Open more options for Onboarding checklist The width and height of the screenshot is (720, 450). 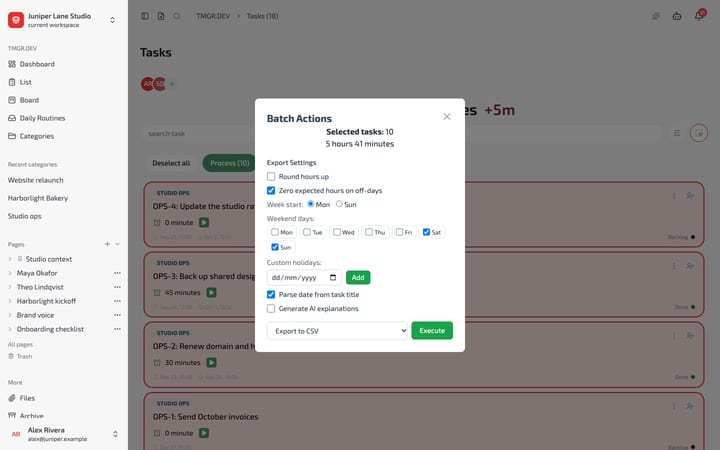pos(118,329)
